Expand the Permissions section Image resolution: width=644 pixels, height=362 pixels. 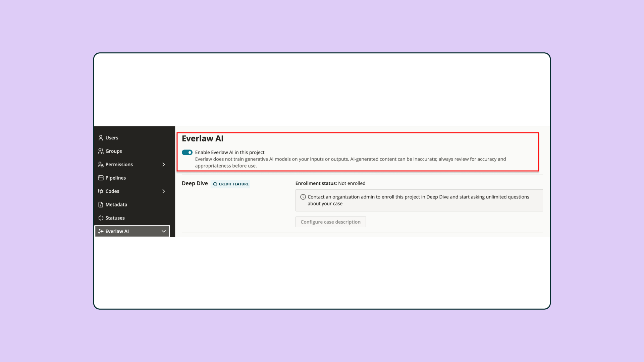pos(163,164)
